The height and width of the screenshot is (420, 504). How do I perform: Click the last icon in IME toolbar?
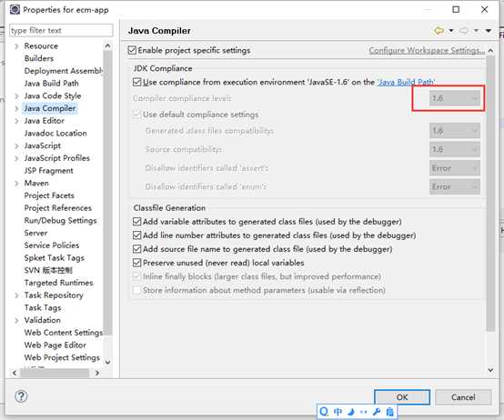click(389, 412)
